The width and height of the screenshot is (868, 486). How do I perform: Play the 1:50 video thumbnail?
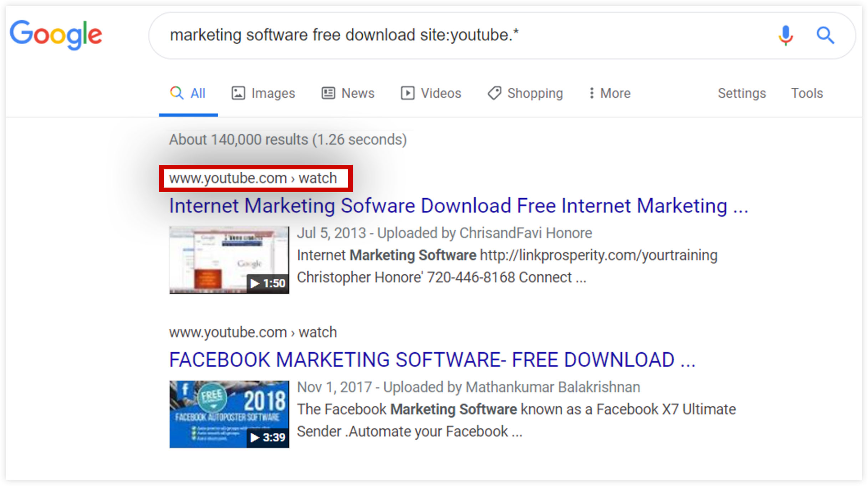coord(229,260)
